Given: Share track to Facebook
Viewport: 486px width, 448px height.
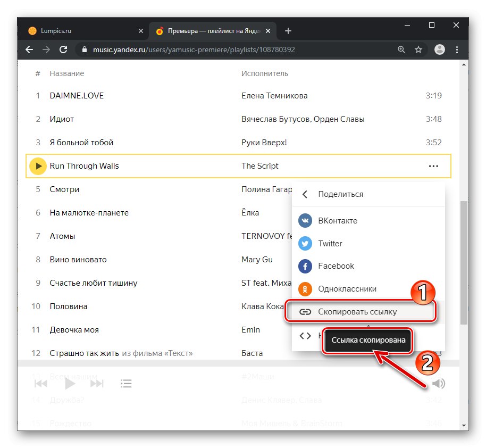Looking at the screenshot, I should coord(368,266).
